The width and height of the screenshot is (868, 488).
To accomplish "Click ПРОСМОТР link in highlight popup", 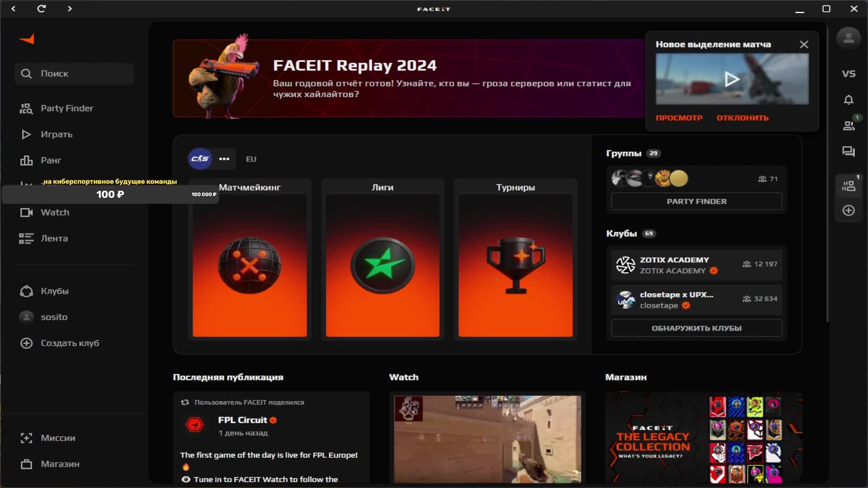I will 679,118.
